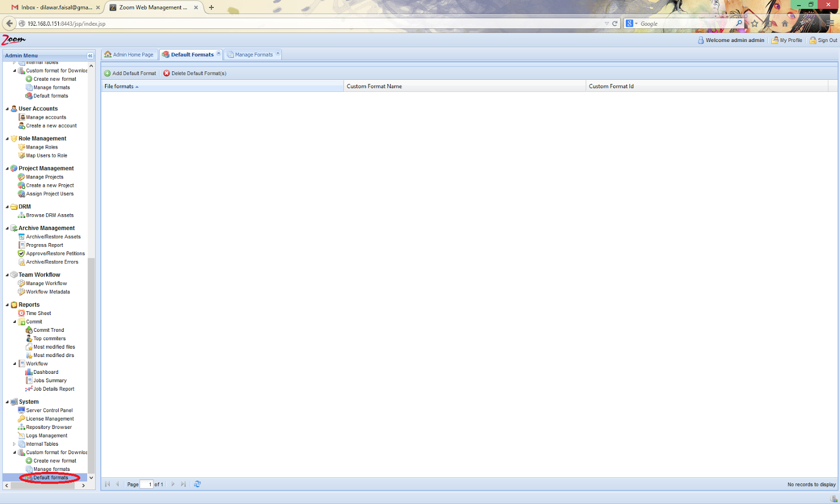Click the Add Default Format button
The width and height of the screenshot is (840, 504).
pos(130,73)
